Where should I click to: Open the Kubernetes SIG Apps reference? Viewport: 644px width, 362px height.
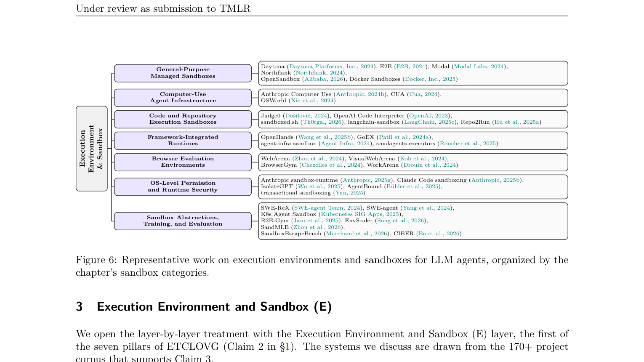[x=360, y=214]
